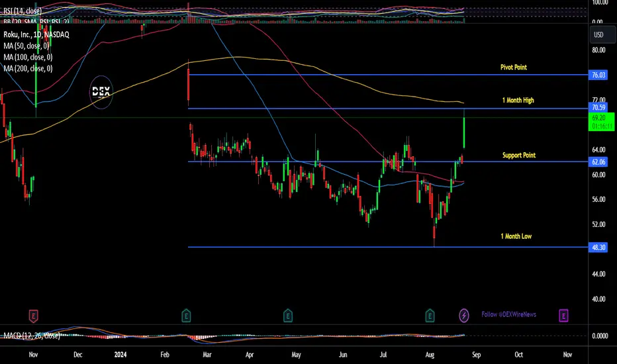This screenshot has width=617, height=364.
Task: Open the teal earnings marker at start of August
Action: tap(430, 316)
